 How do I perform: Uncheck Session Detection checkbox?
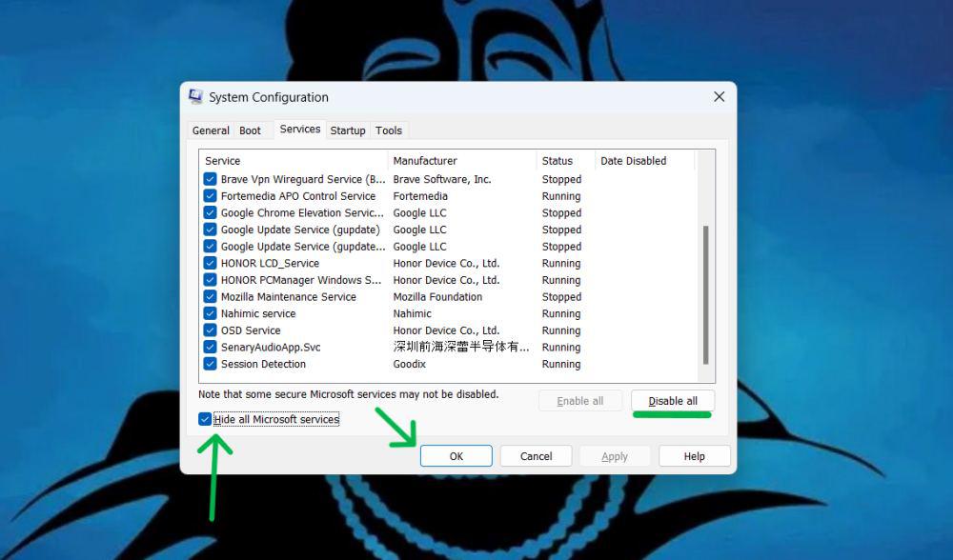(210, 364)
